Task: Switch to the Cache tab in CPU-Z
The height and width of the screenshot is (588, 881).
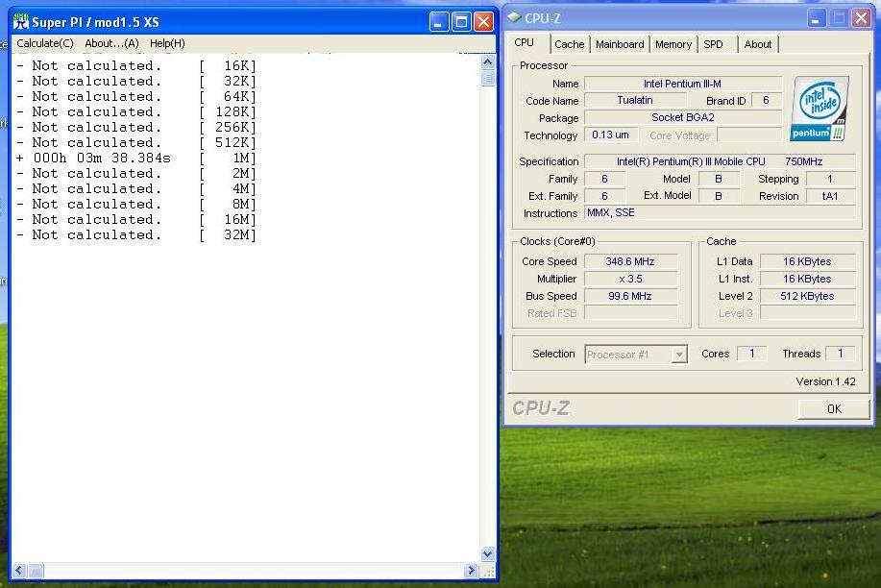Action: (x=569, y=44)
